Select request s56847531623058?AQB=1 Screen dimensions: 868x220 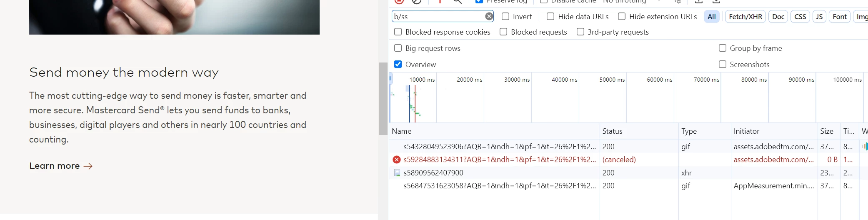[500, 186]
